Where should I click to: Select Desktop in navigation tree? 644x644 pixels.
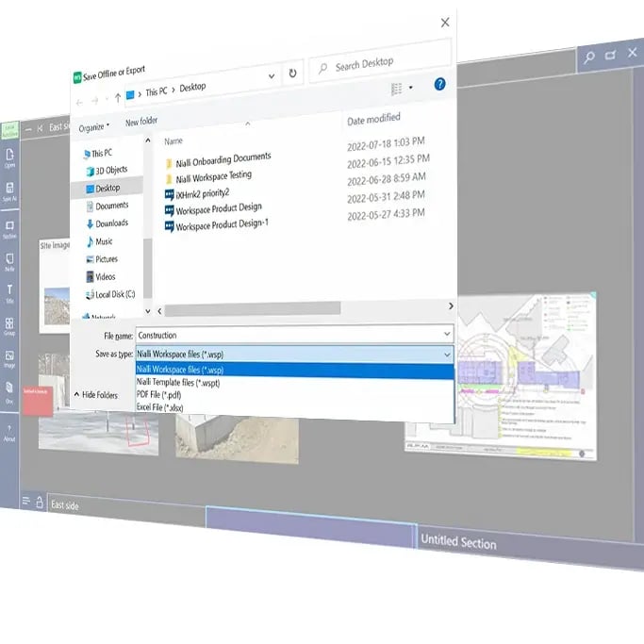click(103, 189)
